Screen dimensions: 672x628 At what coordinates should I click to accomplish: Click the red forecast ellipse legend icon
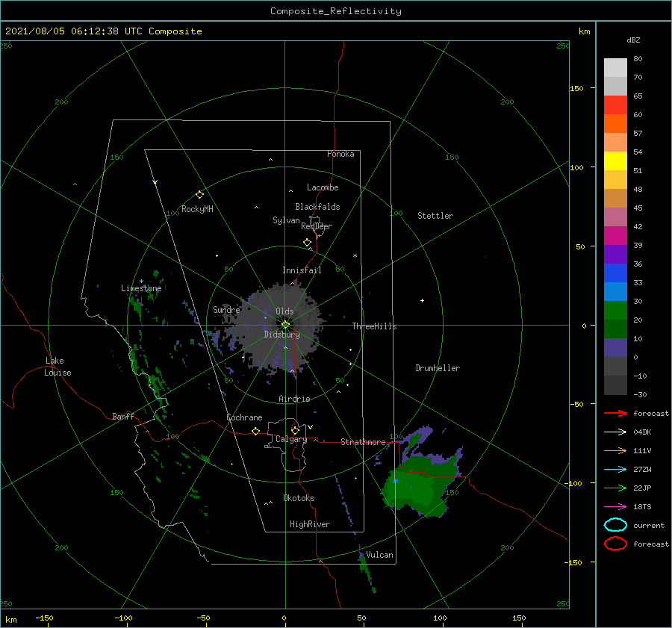[615, 544]
